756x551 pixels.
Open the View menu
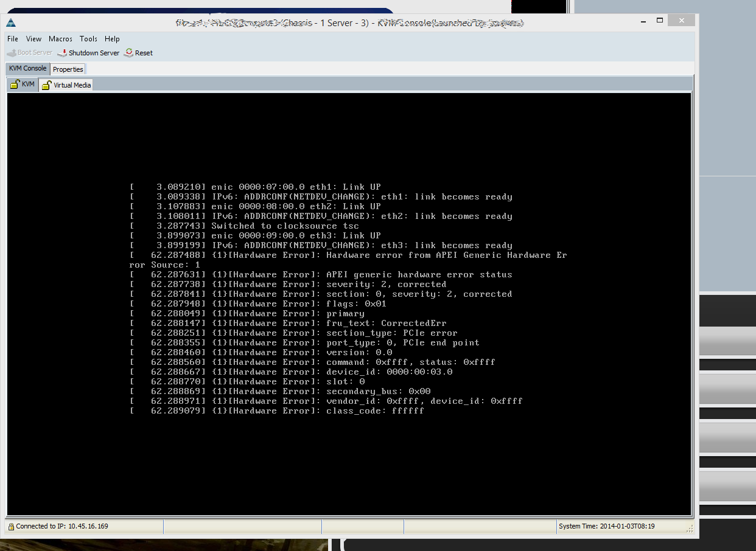(34, 39)
